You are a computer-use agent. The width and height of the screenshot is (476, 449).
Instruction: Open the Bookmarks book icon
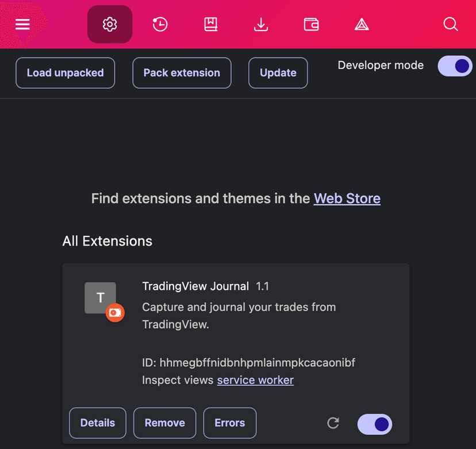(210, 24)
